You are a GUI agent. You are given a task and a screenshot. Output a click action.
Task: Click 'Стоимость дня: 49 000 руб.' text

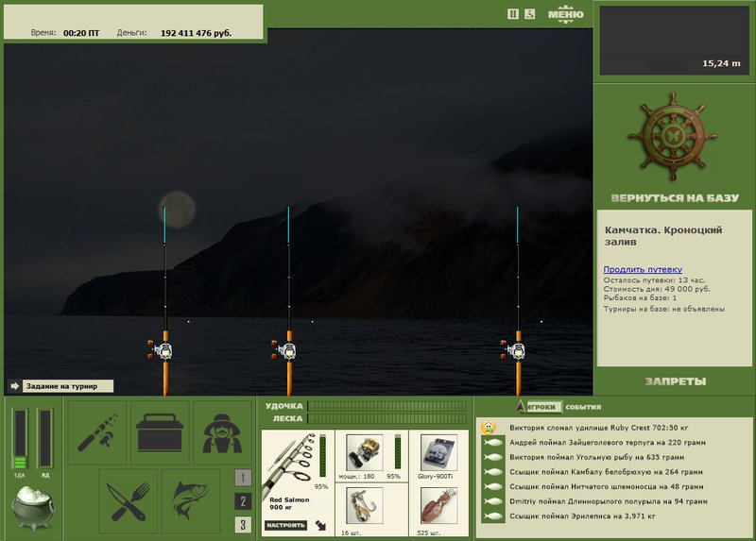coord(657,289)
